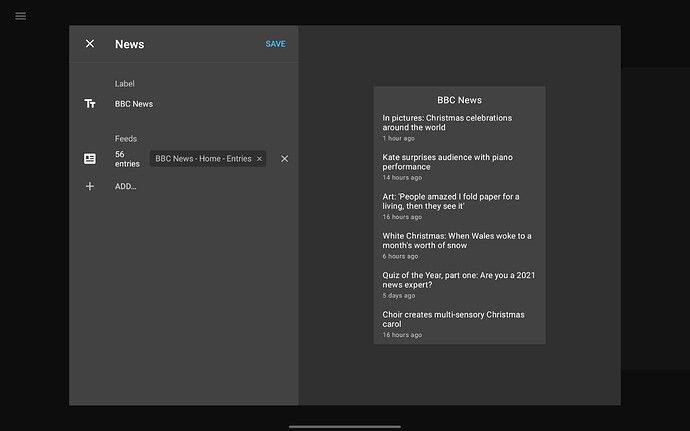Open 'In pictures: Christmas celebrations' headline

(x=447, y=122)
